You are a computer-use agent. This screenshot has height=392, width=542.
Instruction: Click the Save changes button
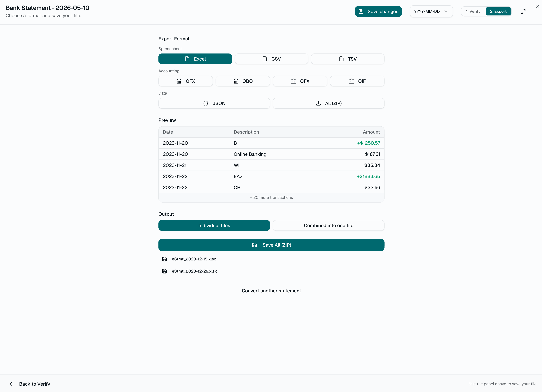click(x=378, y=11)
